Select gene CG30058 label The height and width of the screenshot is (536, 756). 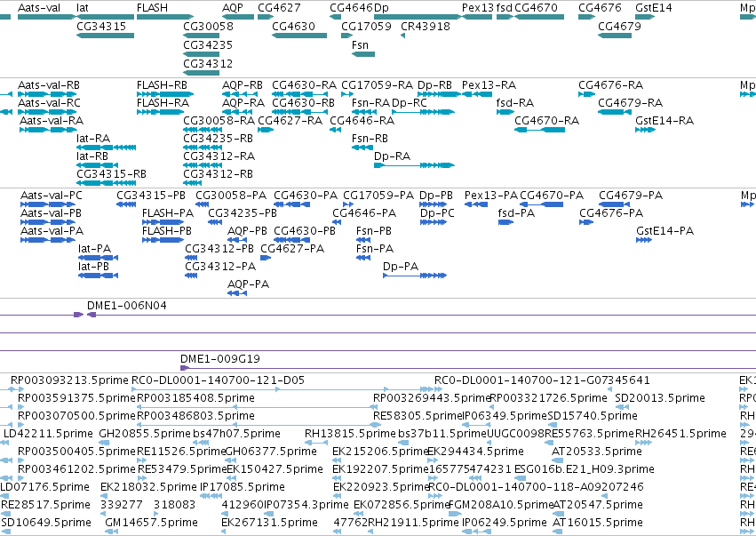point(208,26)
